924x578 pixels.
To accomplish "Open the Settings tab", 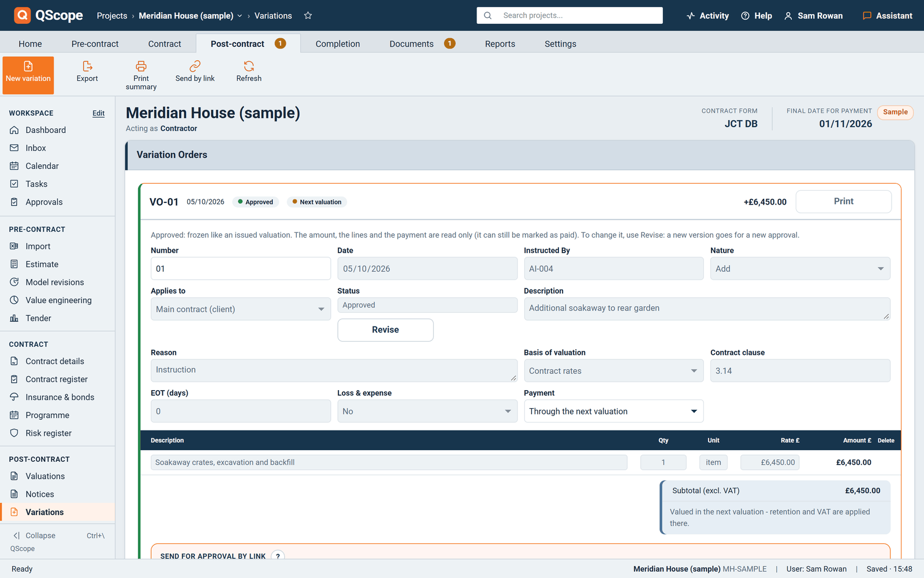I will point(560,44).
